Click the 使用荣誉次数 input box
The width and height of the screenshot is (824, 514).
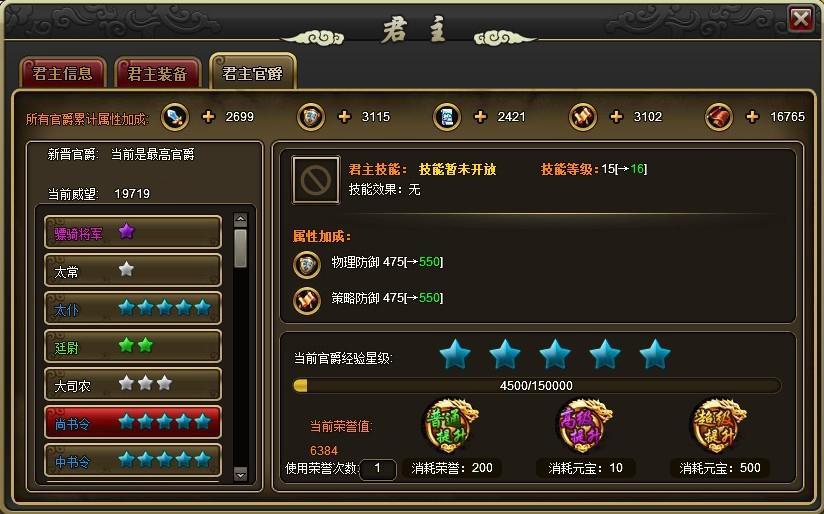(x=378, y=468)
